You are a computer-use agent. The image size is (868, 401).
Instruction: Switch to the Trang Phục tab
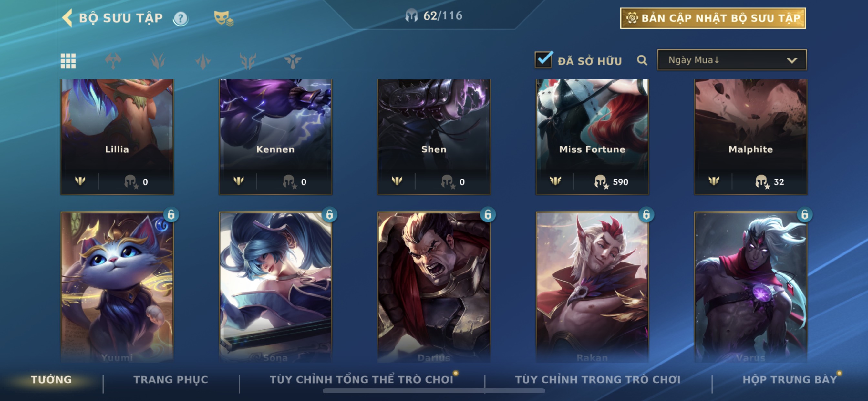tap(171, 379)
